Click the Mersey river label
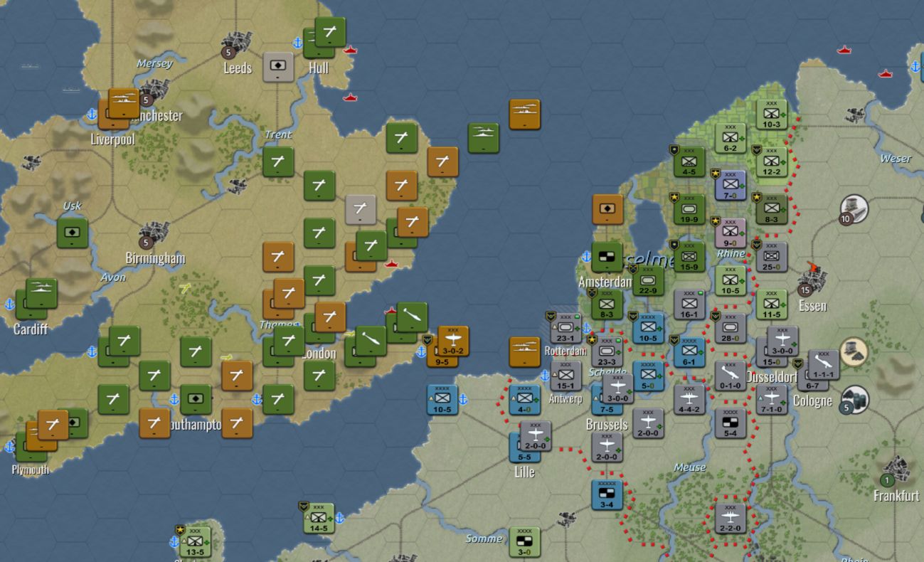 point(154,63)
